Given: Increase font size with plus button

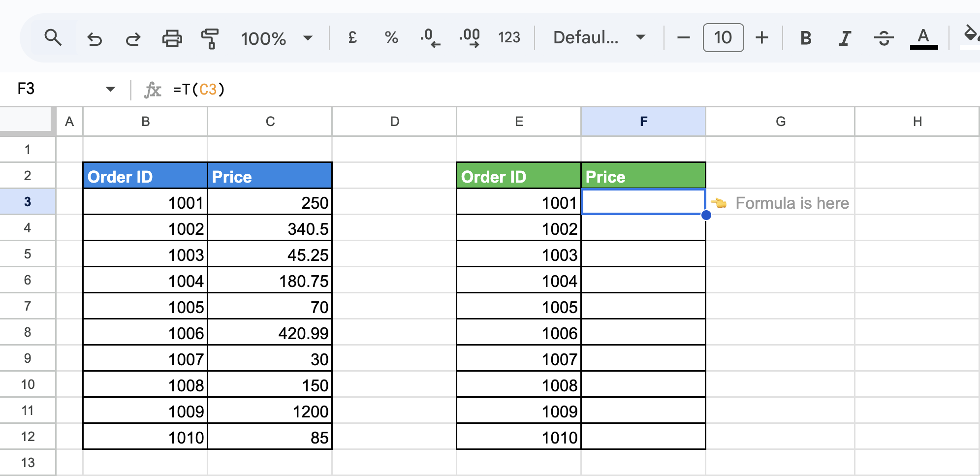Looking at the screenshot, I should coord(762,37).
